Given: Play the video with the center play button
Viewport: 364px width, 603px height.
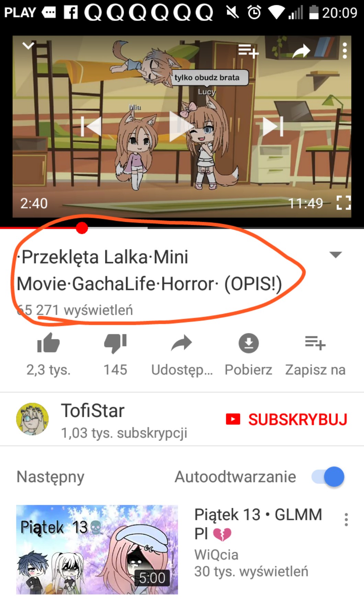Looking at the screenshot, I should (181, 126).
